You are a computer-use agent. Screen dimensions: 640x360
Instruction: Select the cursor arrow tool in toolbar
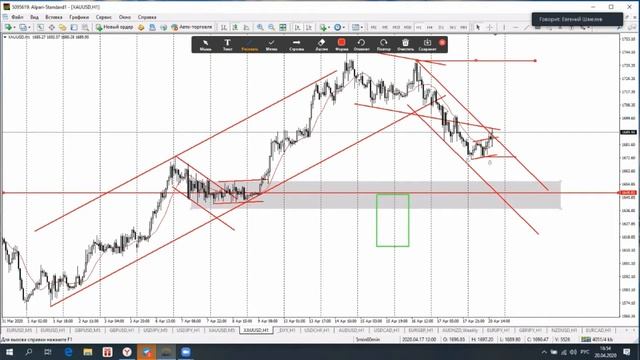click(x=478, y=27)
